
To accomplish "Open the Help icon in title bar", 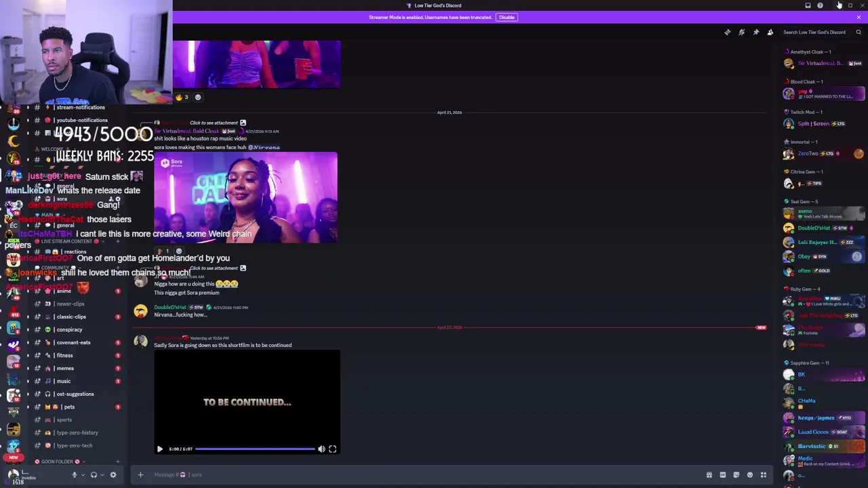I will click(820, 5).
